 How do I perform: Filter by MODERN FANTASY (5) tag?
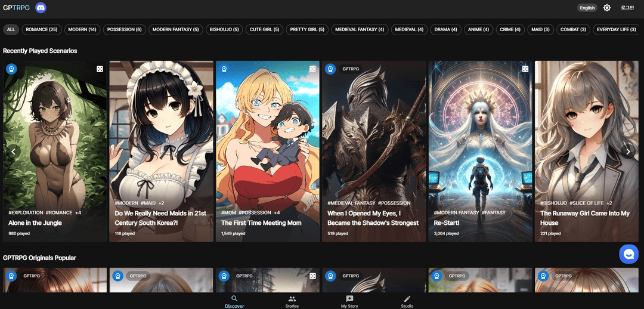pos(175,30)
